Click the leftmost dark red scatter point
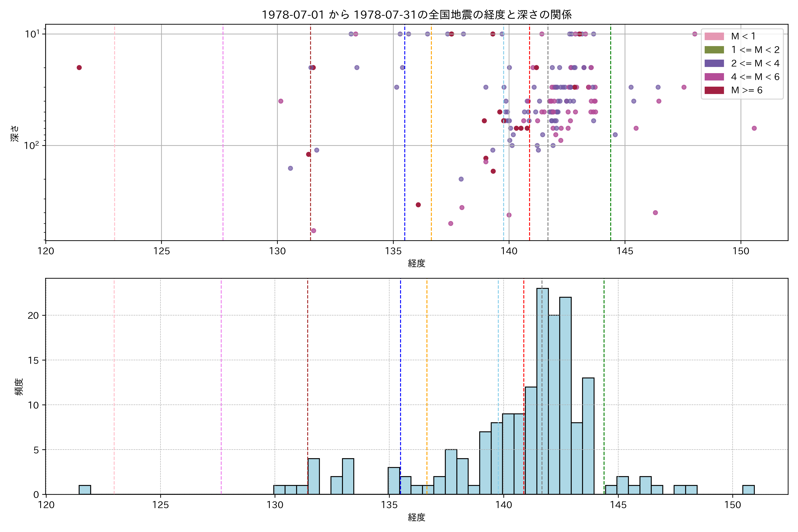Screen dimensions: 798x532 point(79,68)
